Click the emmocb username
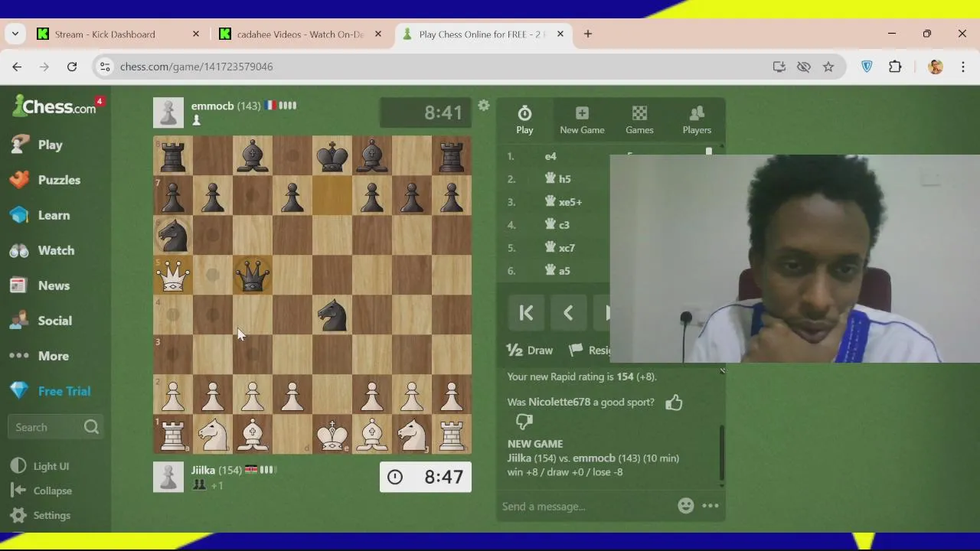The image size is (980, 551). click(x=212, y=106)
